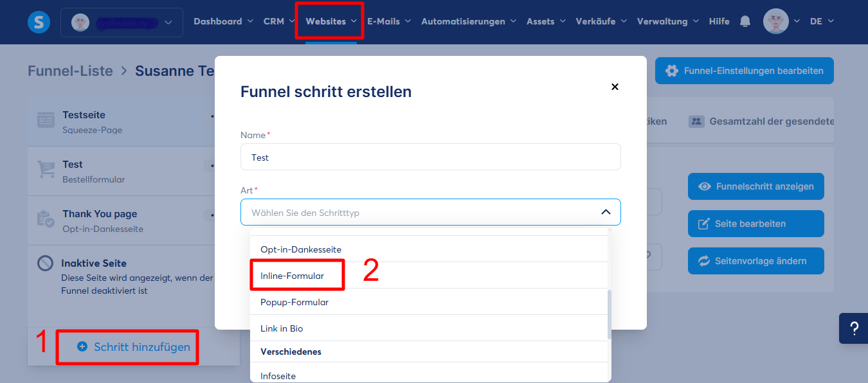Screen dimensions: 868x383
Task: Open the Websites menu
Action: 331,21
